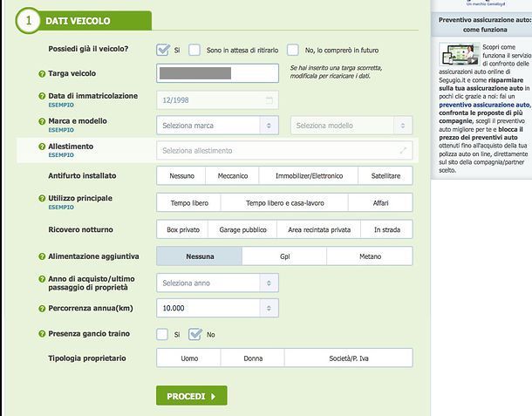Check No for Presenza gancio traino
The width and height of the screenshot is (532, 416).
click(x=195, y=334)
